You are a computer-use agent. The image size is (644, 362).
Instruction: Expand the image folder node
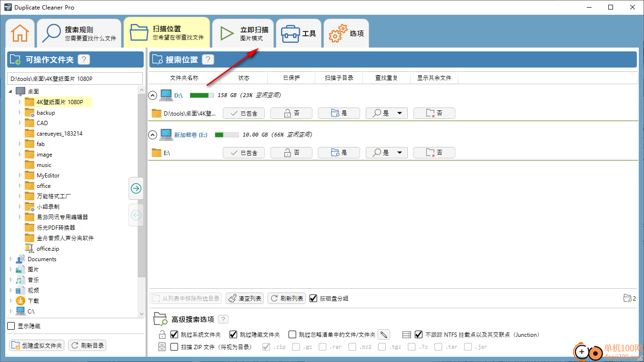20,155
